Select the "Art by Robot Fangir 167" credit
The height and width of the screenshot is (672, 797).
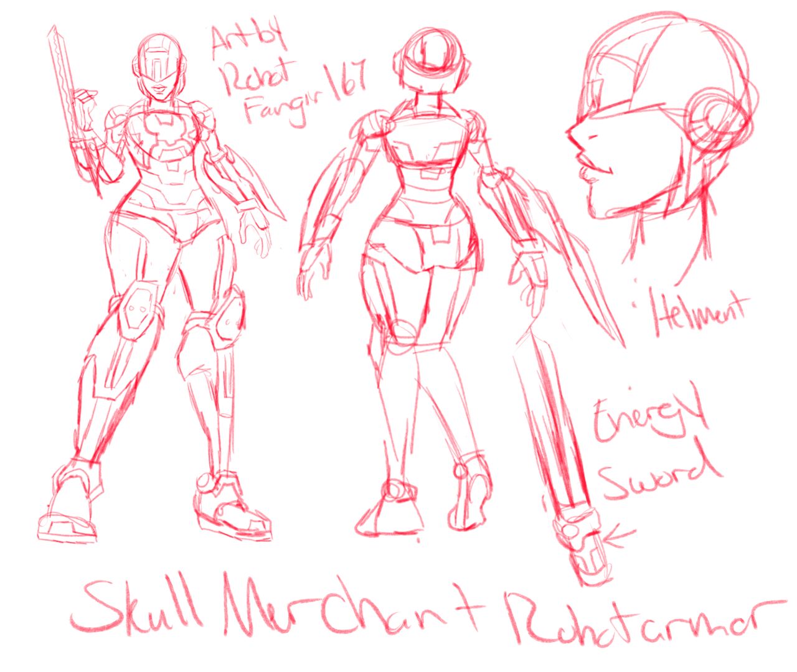(289, 76)
